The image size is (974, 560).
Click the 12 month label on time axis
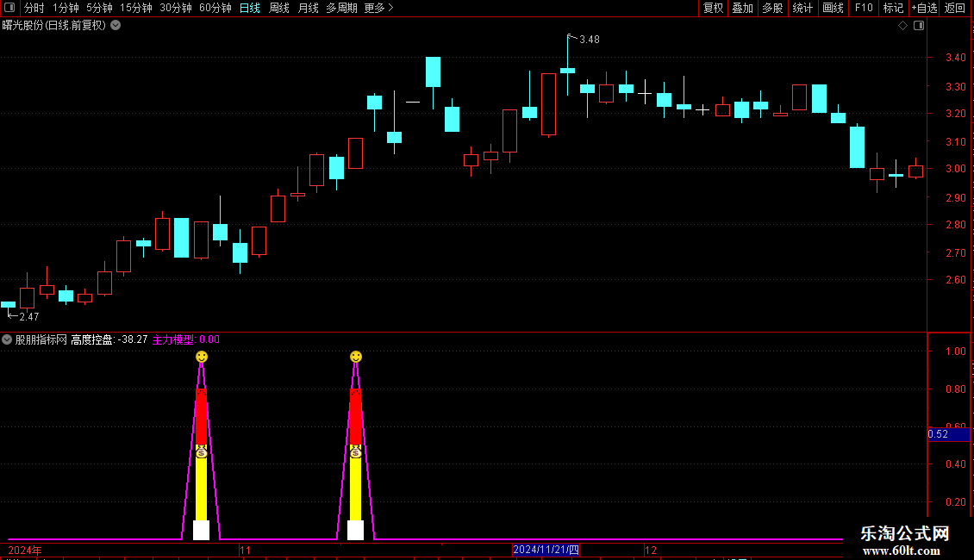pyautogui.click(x=651, y=550)
